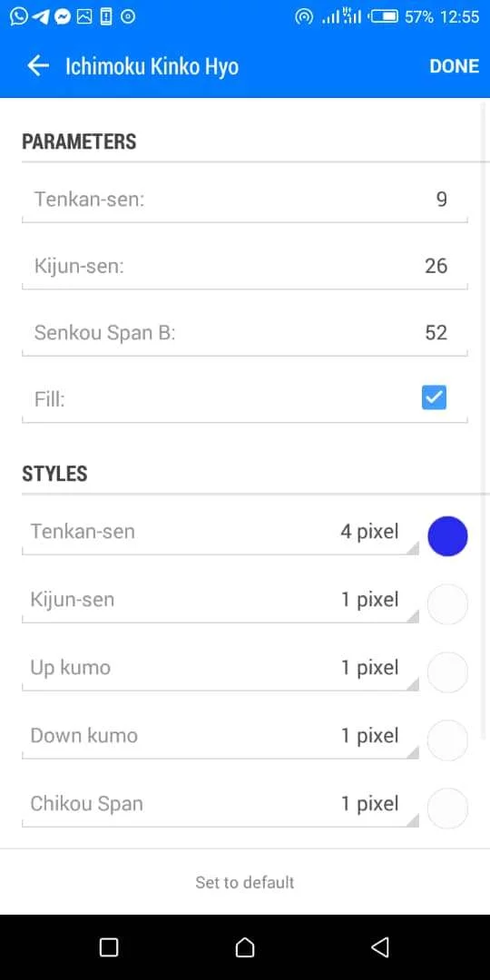The height and width of the screenshot is (980, 490).
Task: Tap the battery status icon
Action: click(384, 17)
